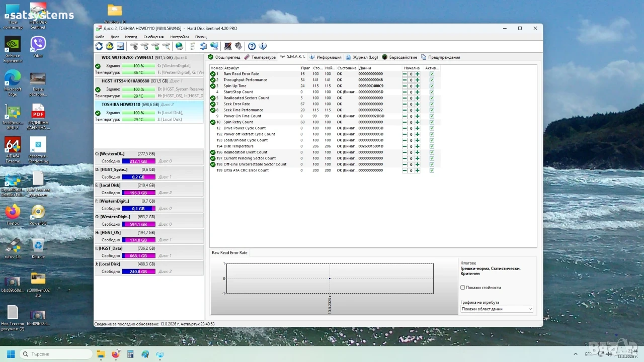Open the Viber desktop icon
Viewport: 644px width, 362px height.
38,47
